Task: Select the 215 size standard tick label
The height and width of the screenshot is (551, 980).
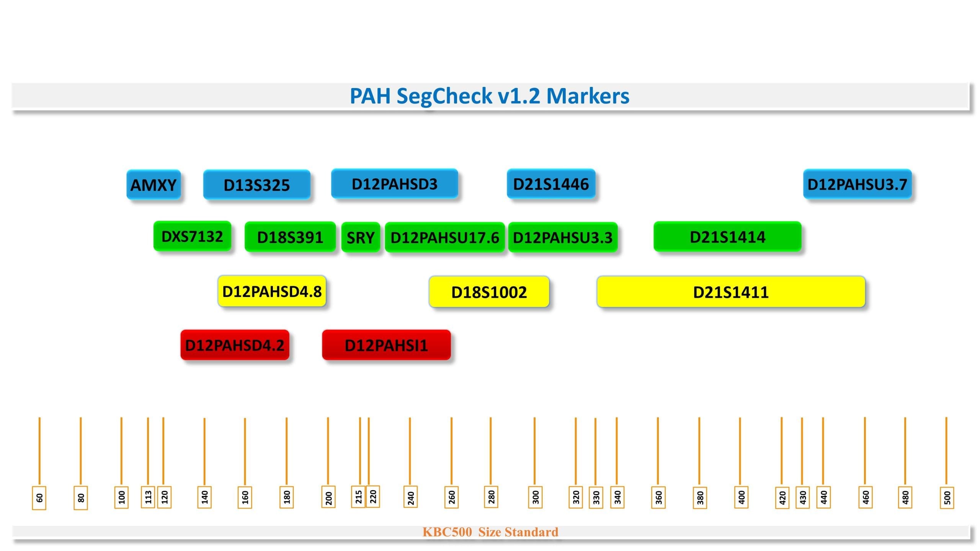Action: click(x=358, y=497)
